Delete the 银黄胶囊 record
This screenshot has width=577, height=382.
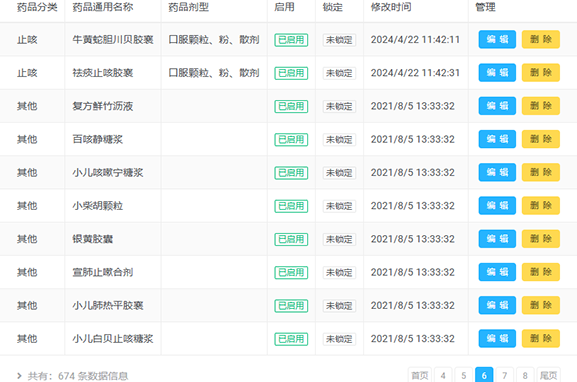(541, 239)
